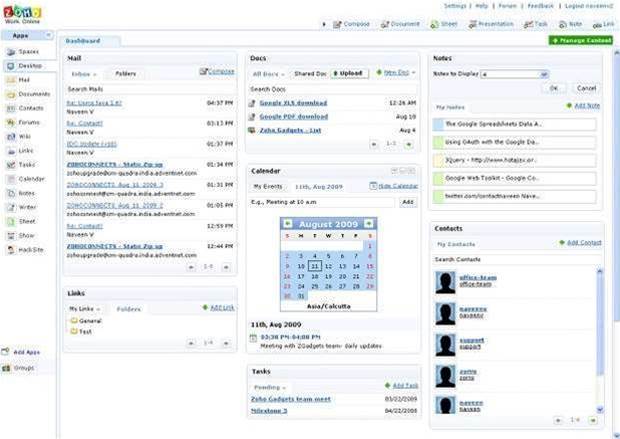Open Inbox dropdown in Mail panel
Image resolution: width=620 pixels, height=439 pixels.
pyautogui.click(x=84, y=74)
